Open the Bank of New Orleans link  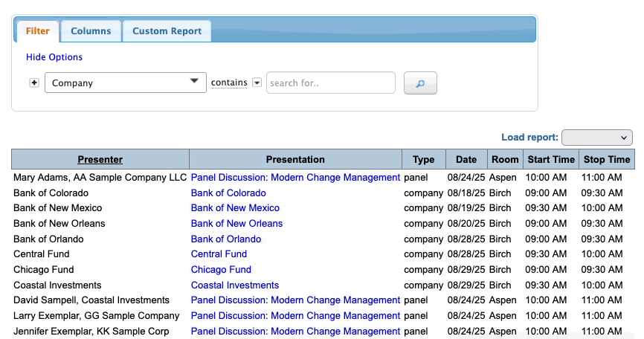[236, 224]
